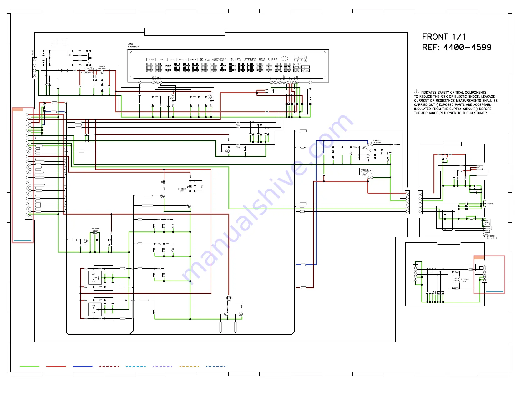Click the dashed orange legend line
Screen dimensions: 532x395
click(189, 367)
